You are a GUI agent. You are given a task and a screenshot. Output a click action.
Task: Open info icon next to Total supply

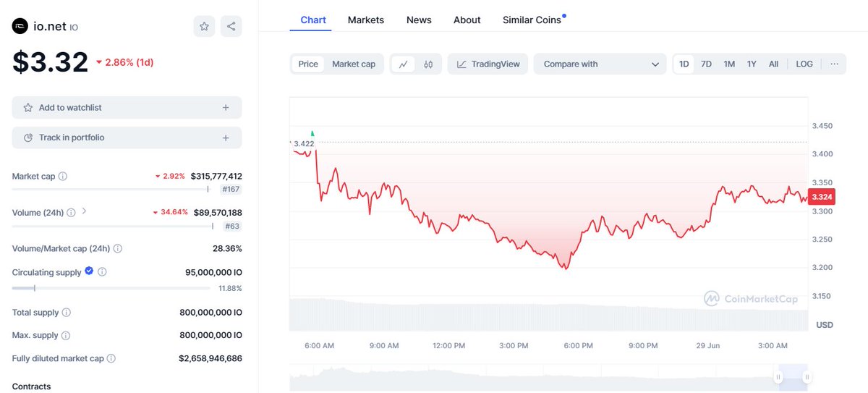click(67, 313)
